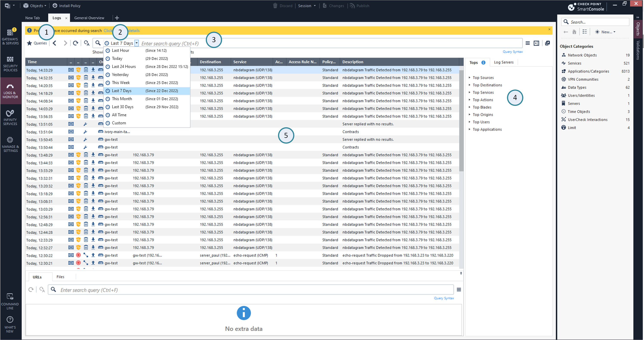The height and width of the screenshot is (340, 644).
Task: Open Manage & Settings view
Action: [x=10, y=144]
